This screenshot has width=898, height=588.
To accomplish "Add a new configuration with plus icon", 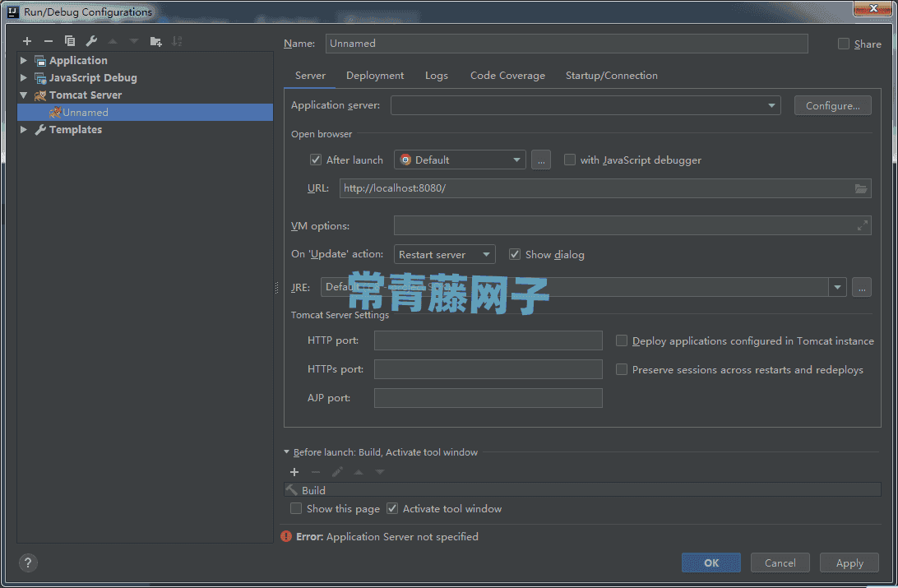I will pyautogui.click(x=27, y=41).
